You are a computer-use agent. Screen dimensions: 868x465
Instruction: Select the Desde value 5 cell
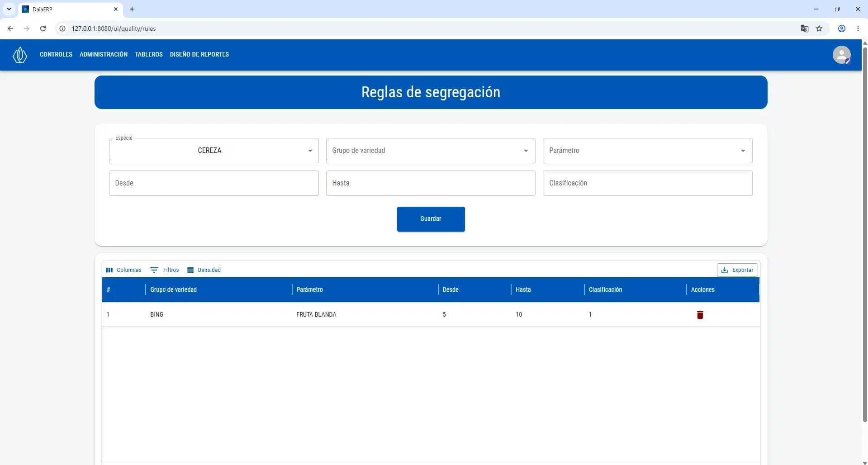click(x=474, y=314)
